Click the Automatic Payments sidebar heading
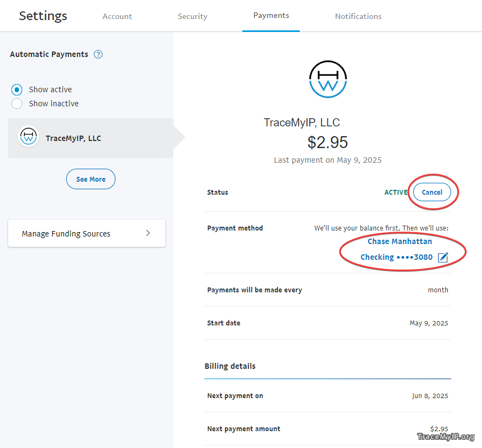 [x=49, y=54]
